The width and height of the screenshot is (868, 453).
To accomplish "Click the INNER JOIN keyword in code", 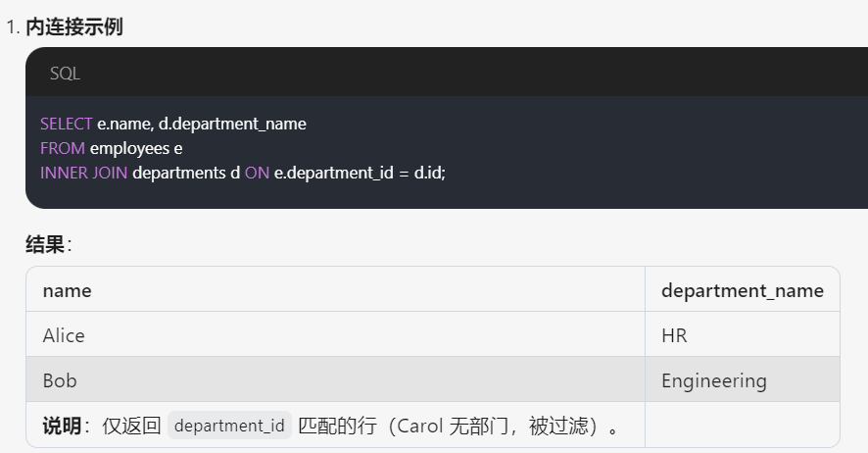I will [x=83, y=173].
